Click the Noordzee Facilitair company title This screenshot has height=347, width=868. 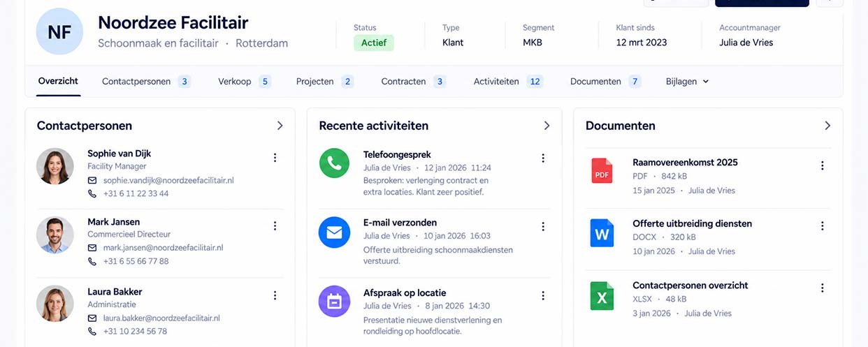tap(173, 22)
